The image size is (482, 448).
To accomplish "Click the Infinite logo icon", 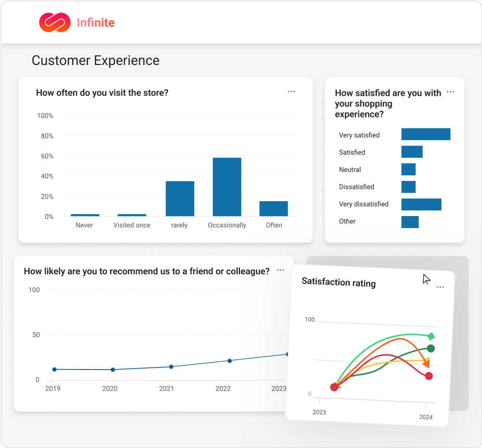I will point(54,22).
